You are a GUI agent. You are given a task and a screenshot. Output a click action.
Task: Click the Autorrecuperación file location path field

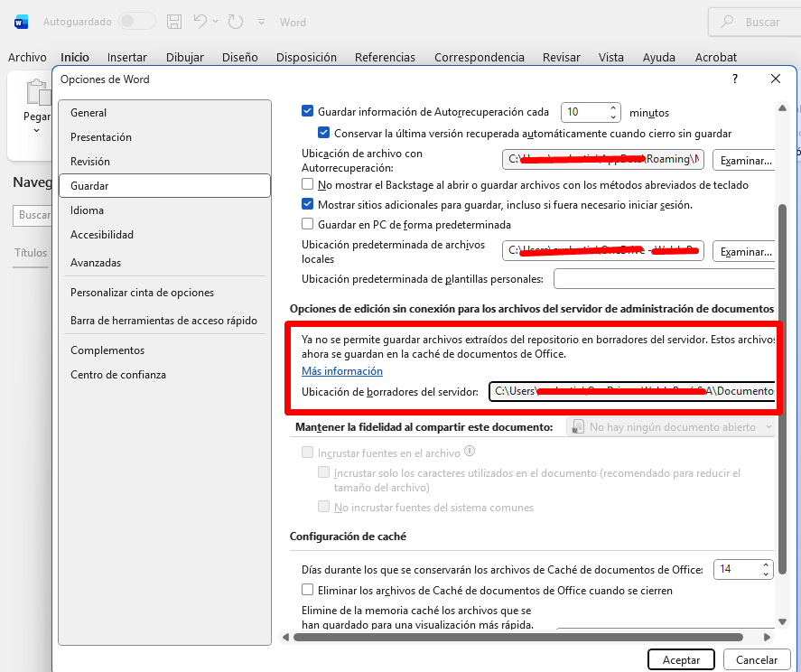click(603, 160)
